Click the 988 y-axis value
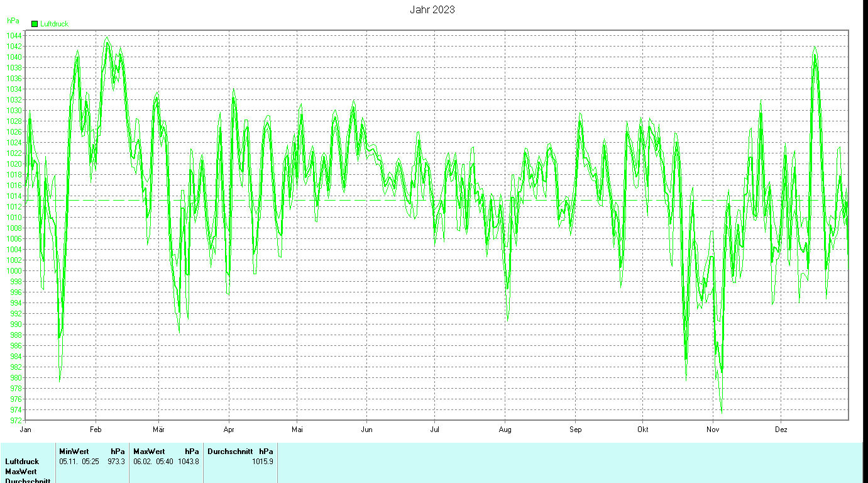The width and height of the screenshot is (868, 483). click(x=17, y=335)
